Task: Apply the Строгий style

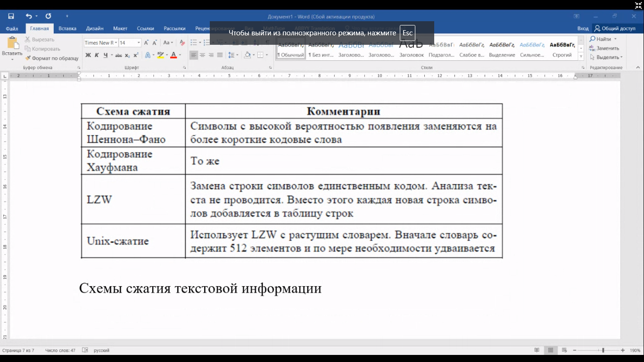Action: (562, 49)
